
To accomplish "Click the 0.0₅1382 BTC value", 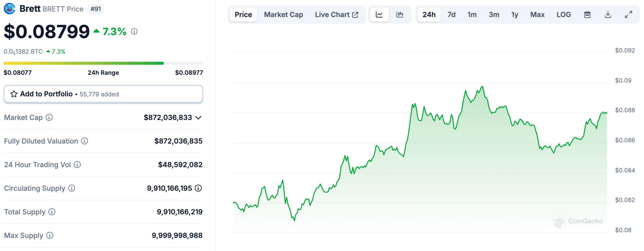I will (23, 52).
